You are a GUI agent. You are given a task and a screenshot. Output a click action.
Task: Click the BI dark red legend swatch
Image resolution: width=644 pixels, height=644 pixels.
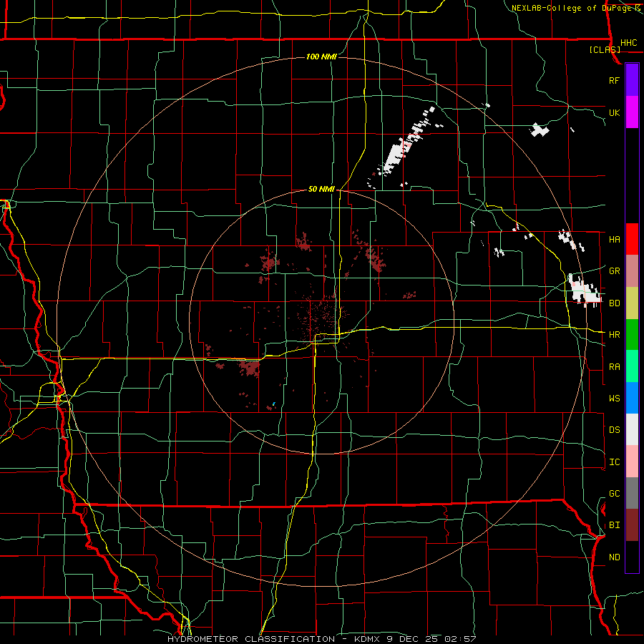[632, 525]
